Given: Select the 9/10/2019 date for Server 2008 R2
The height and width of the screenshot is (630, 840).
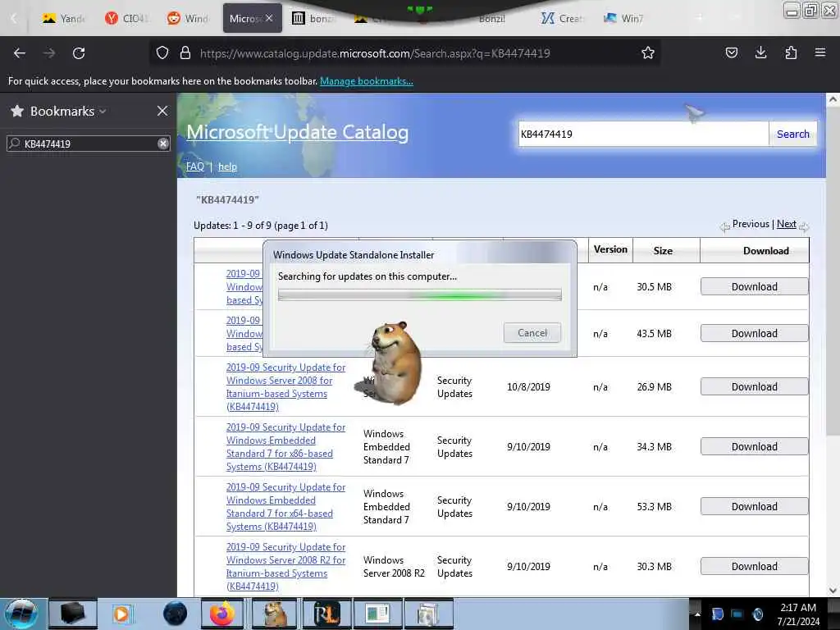Looking at the screenshot, I should [x=528, y=566].
